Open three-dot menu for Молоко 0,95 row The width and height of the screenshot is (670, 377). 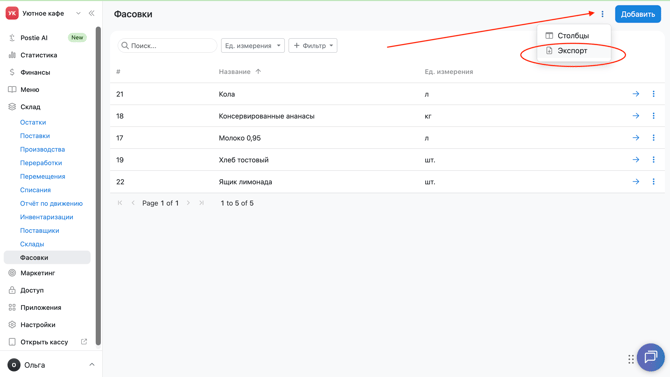[x=653, y=138]
